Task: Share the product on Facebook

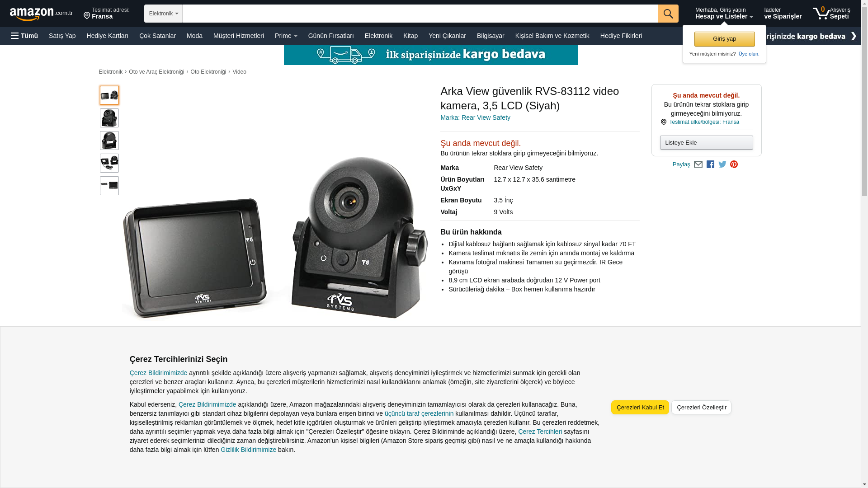Action: coord(710,164)
